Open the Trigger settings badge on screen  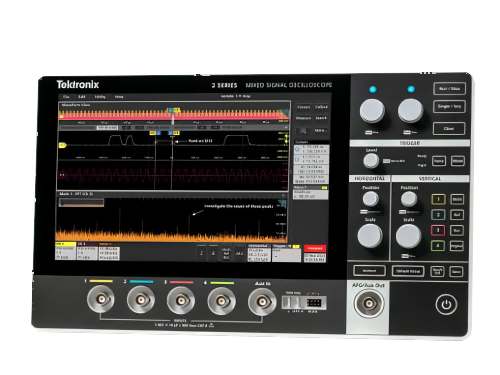click(x=286, y=253)
